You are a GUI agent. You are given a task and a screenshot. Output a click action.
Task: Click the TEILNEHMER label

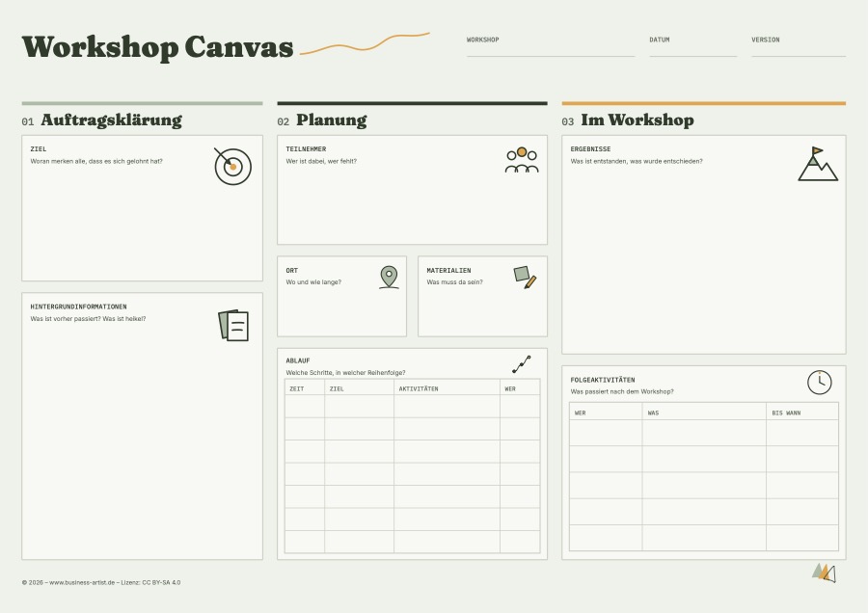coord(306,148)
